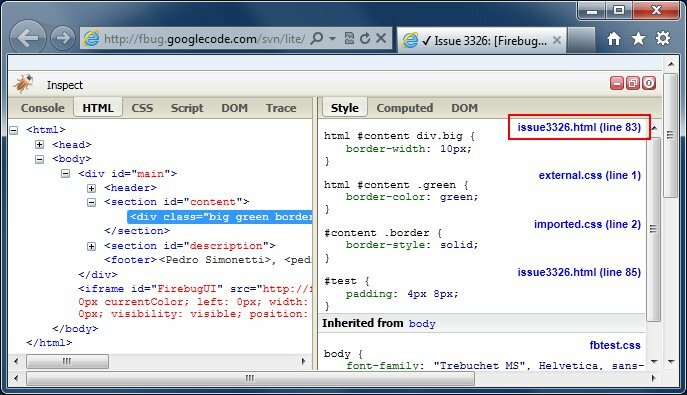Minimize the Firebug panel with the red minus icon

pyautogui.click(x=617, y=83)
